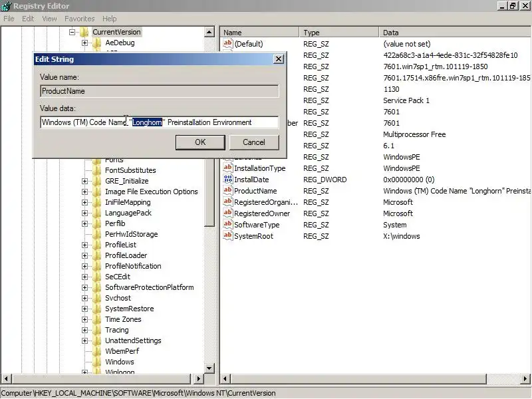
Task: Click the Type column header
Action: click(339, 32)
